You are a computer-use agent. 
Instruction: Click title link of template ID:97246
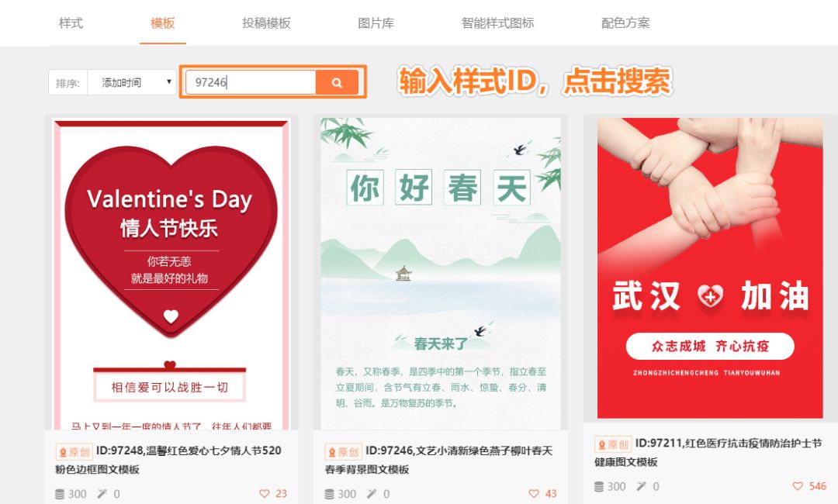(438, 460)
